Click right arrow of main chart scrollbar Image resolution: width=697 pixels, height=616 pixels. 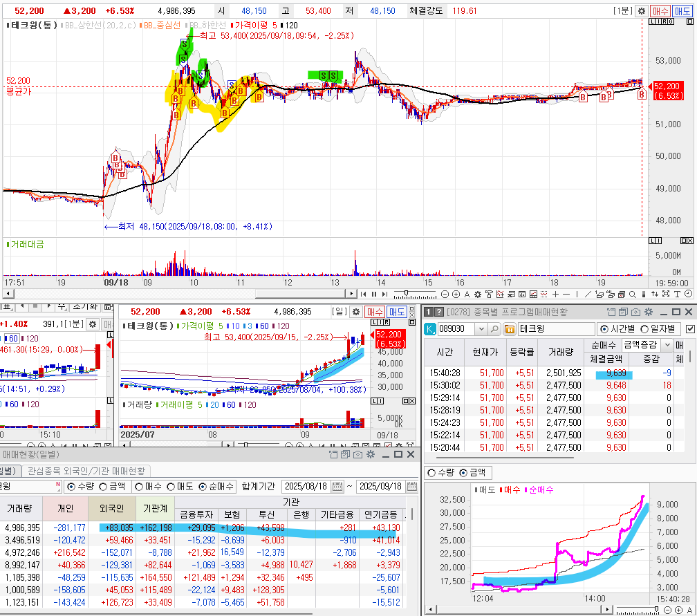(351, 293)
